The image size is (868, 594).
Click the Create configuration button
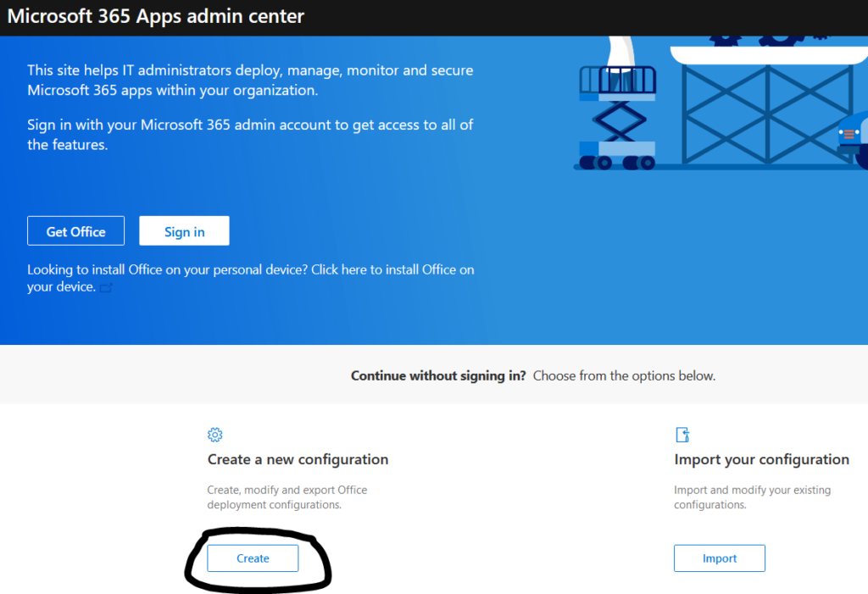(x=253, y=558)
